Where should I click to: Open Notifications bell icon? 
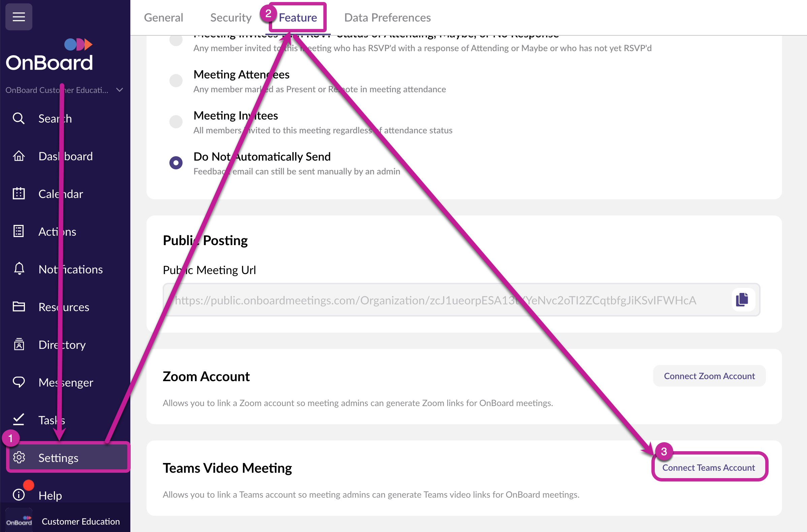19,269
